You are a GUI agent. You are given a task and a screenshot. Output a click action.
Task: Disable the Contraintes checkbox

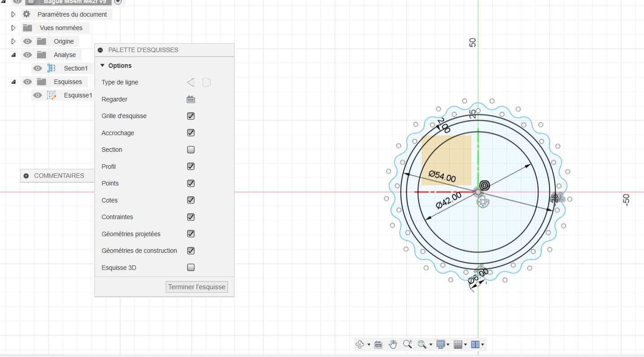click(x=191, y=217)
